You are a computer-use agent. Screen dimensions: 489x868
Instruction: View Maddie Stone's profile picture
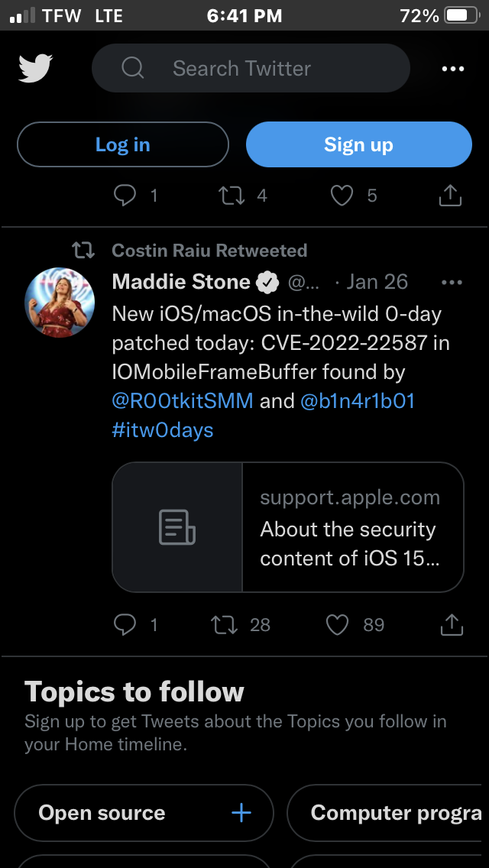coord(60,303)
